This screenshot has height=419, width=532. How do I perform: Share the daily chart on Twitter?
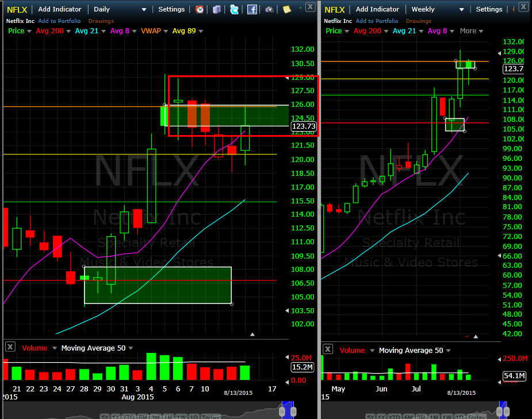pos(234,9)
